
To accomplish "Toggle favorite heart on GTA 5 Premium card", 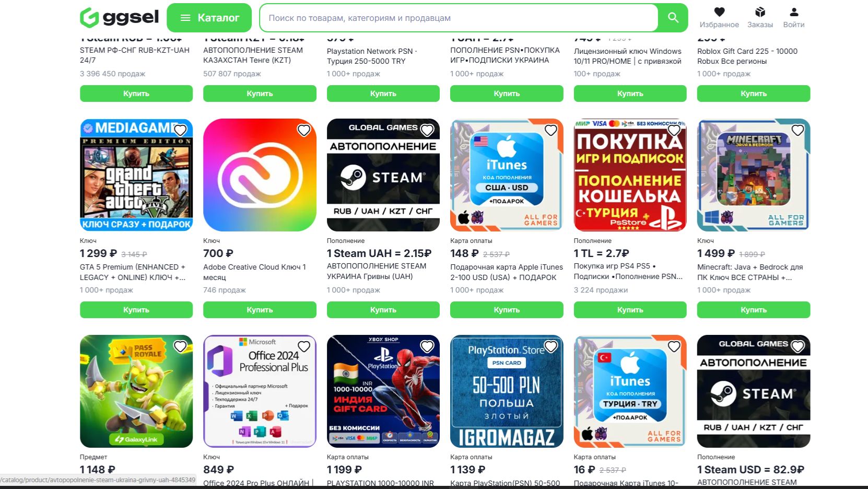I will tap(180, 130).
